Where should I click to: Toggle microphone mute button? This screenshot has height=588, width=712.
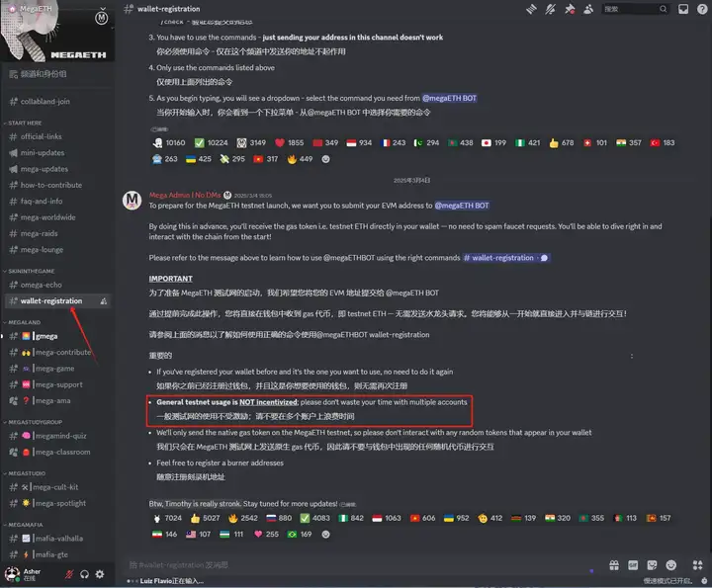tap(69, 574)
